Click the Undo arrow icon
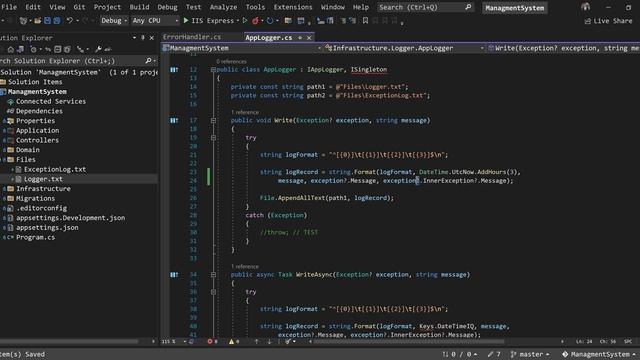 70,20
